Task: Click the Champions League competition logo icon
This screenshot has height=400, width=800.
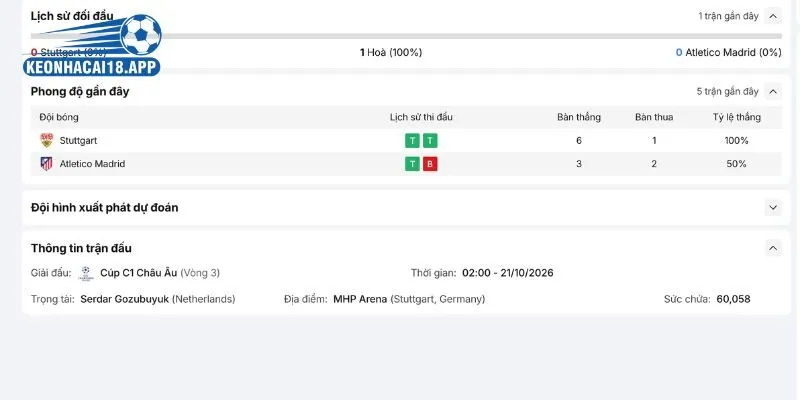Action: [86, 273]
